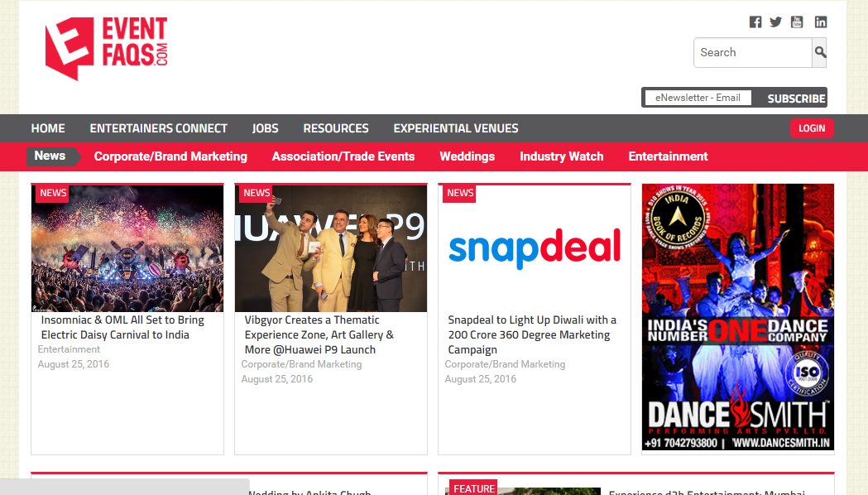Focus the eNewsletter Email field
Screen dimensions: 868x495
(698, 98)
